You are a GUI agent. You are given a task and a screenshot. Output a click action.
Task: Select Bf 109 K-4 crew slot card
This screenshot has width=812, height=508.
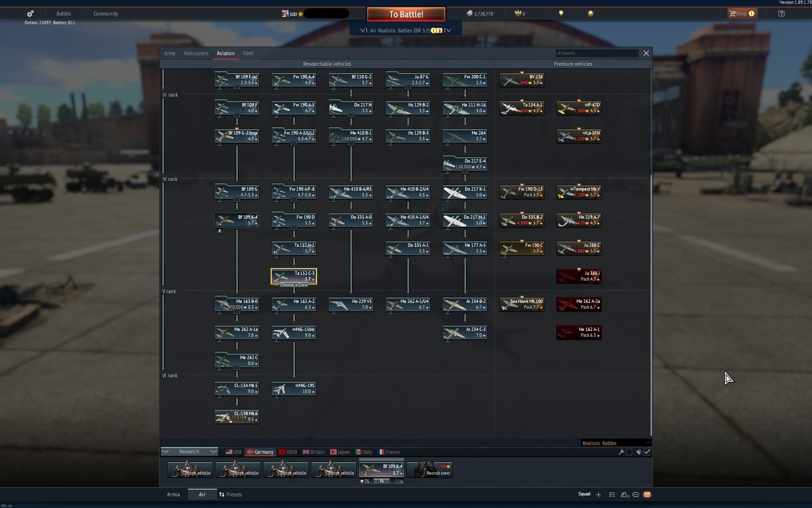(381, 469)
